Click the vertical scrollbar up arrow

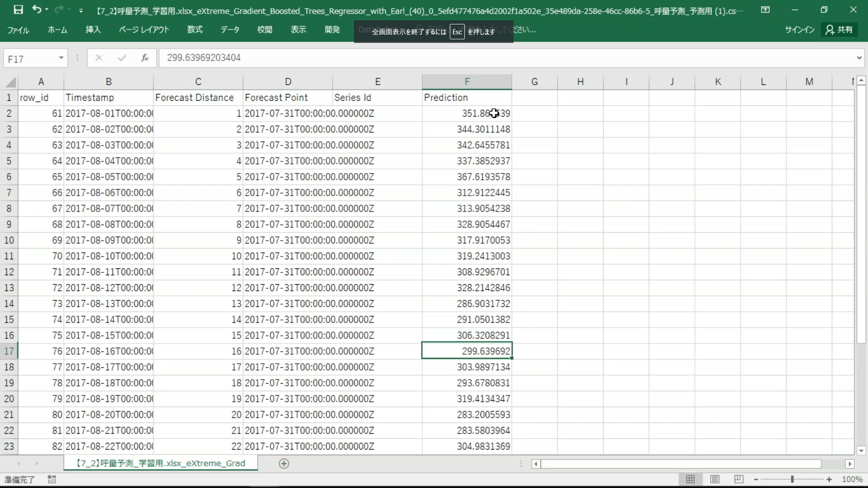pyautogui.click(x=861, y=80)
